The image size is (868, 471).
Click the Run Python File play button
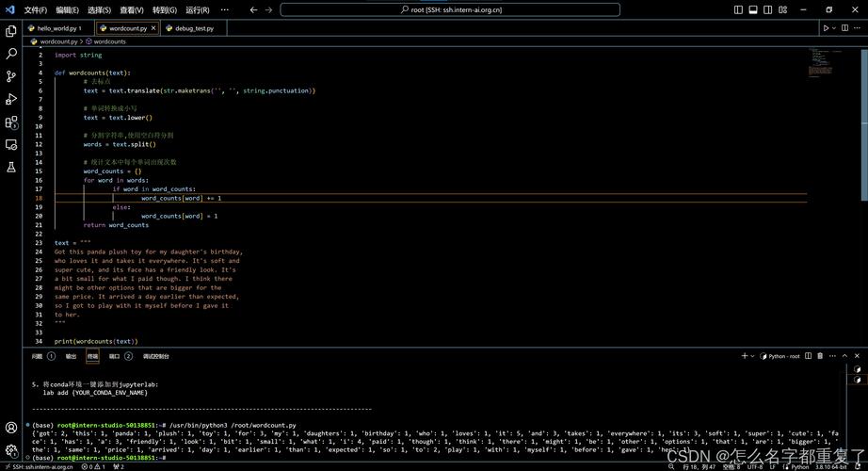(826, 28)
